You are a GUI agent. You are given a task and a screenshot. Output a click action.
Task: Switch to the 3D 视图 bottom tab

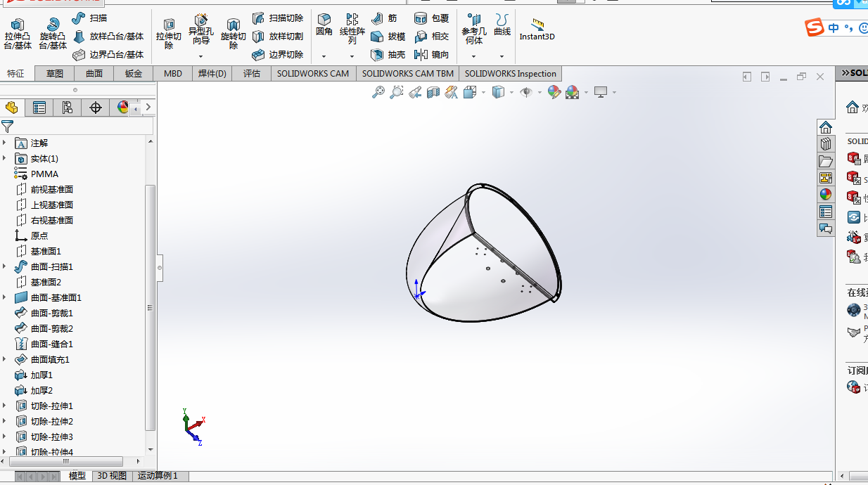click(x=112, y=476)
